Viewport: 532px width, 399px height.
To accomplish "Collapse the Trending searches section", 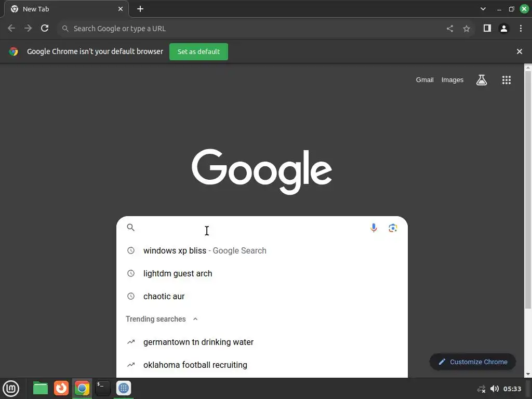I will tap(195, 319).
